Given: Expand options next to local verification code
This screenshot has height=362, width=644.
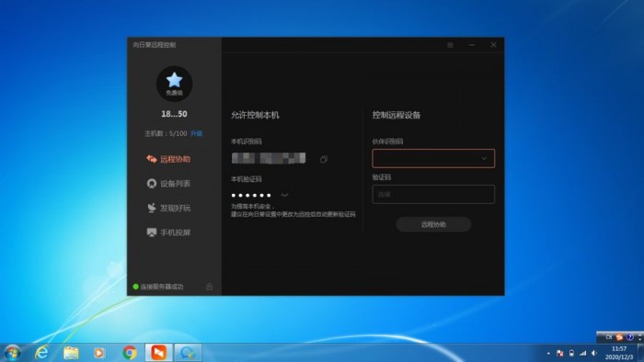Looking at the screenshot, I should (x=284, y=195).
